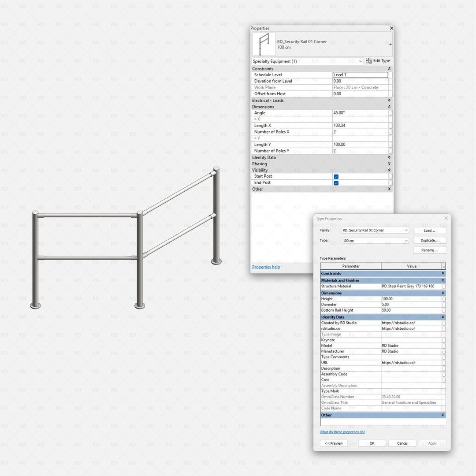This screenshot has width=476, height=476.
Task: Click the Angle value 45.00°
Action: [361, 113]
